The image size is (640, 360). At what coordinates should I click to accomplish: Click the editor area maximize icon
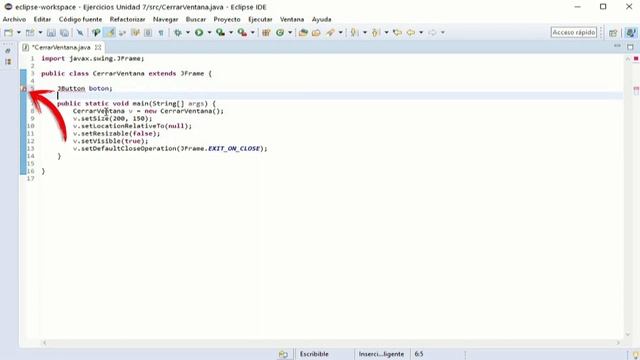(x=630, y=47)
